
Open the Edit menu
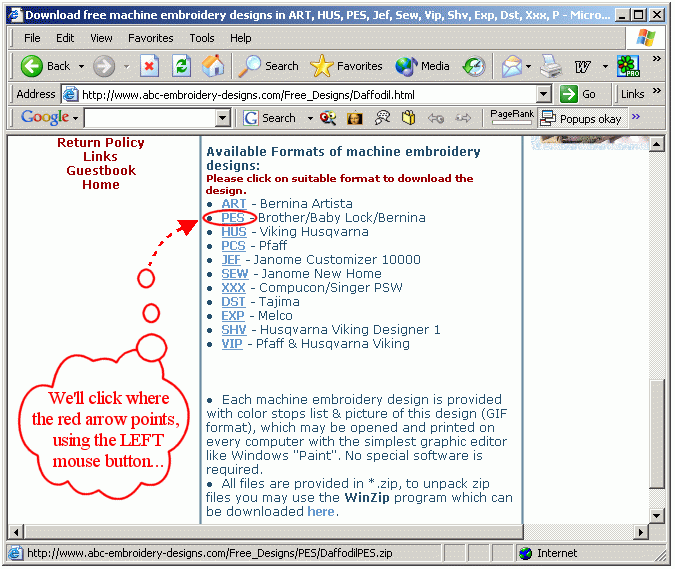pos(65,38)
